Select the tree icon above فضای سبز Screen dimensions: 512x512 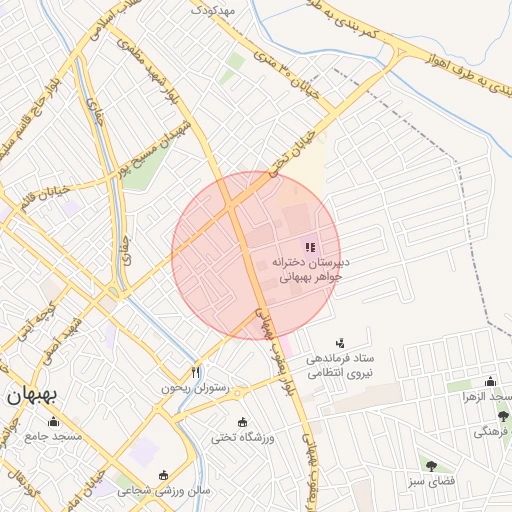coord(431,466)
